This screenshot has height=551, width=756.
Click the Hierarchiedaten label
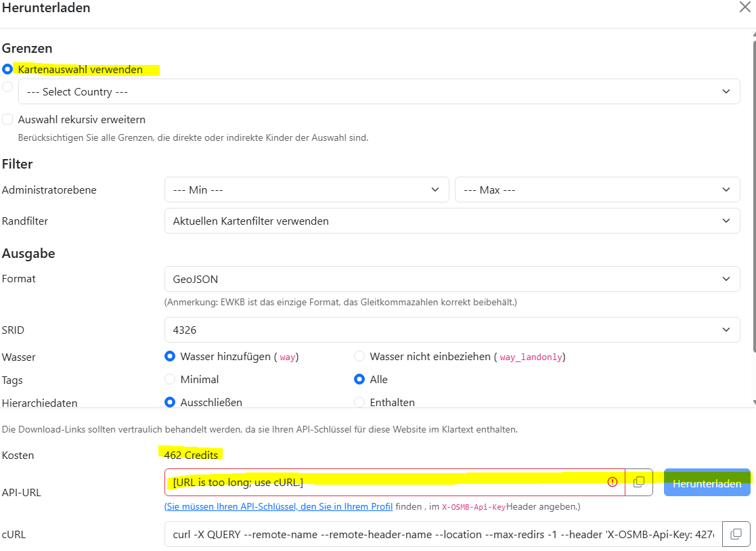click(39, 403)
